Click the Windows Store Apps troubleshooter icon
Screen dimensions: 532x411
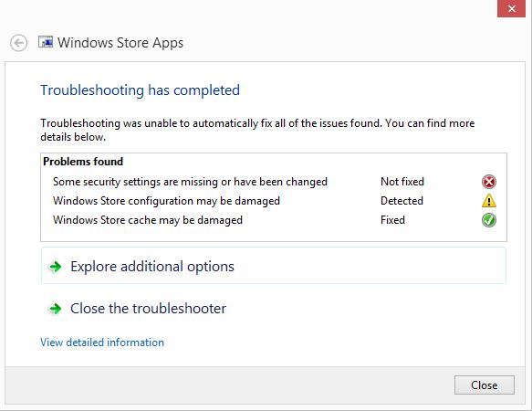[46, 42]
